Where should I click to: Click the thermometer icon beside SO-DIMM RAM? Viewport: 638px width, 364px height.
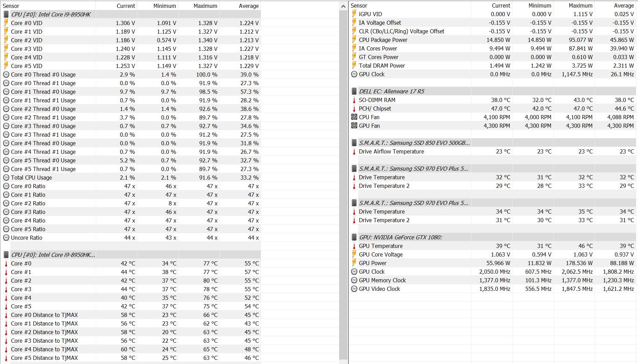click(354, 100)
